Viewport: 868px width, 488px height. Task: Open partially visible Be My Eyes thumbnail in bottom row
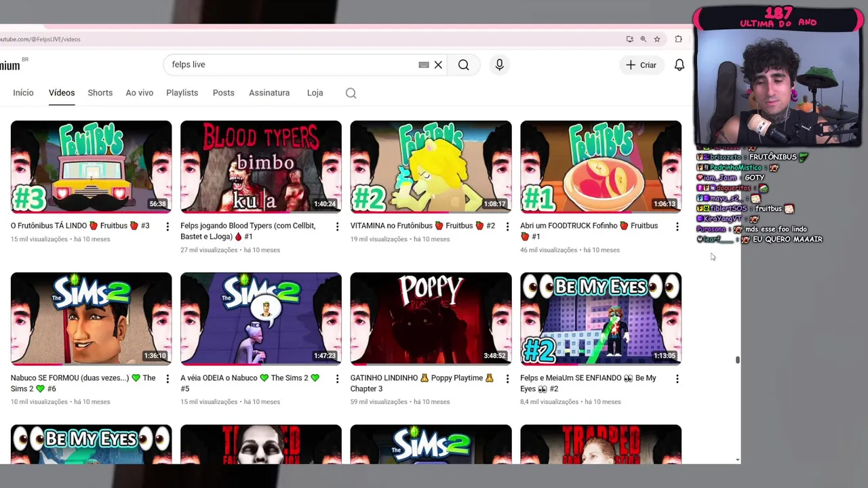point(91,445)
